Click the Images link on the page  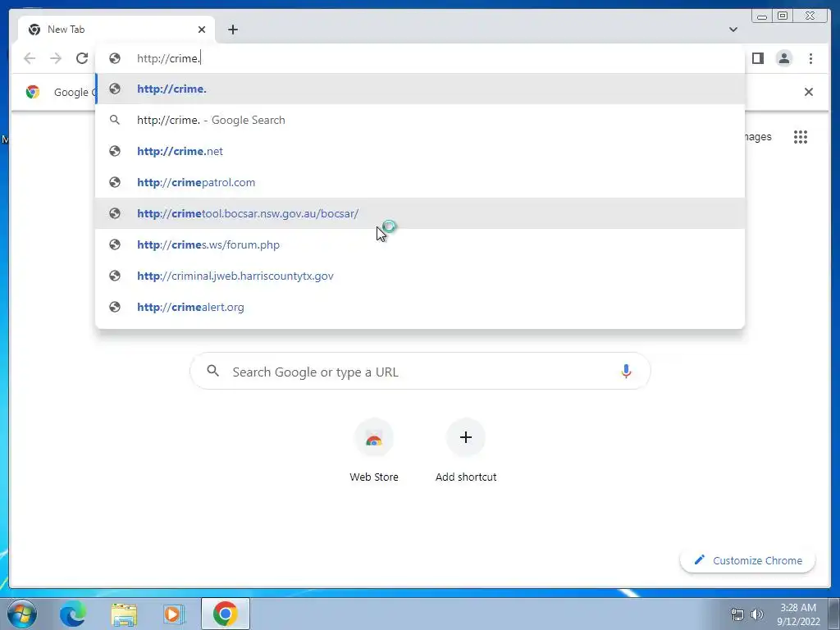758,137
